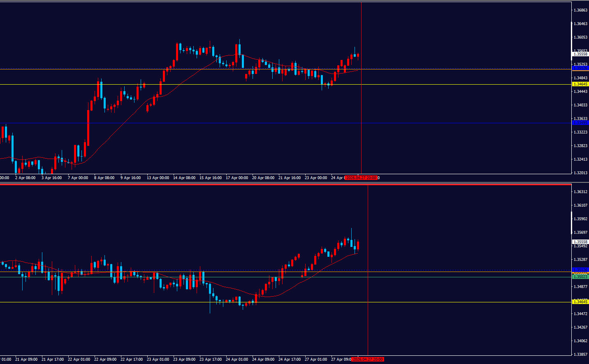Select the blue horizontal line at 1.33495 in the upper chart
This screenshot has width=589, height=364.
click(x=247, y=123)
